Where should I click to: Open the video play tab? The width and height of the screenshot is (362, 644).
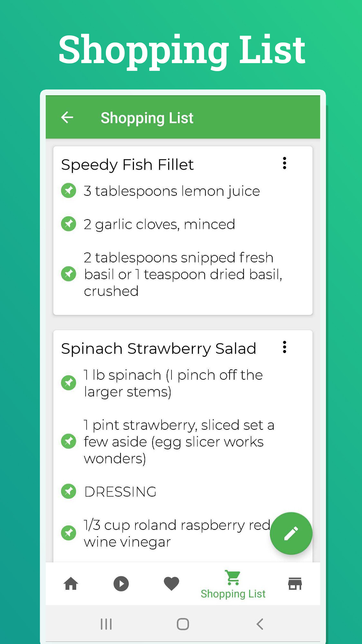click(121, 584)
